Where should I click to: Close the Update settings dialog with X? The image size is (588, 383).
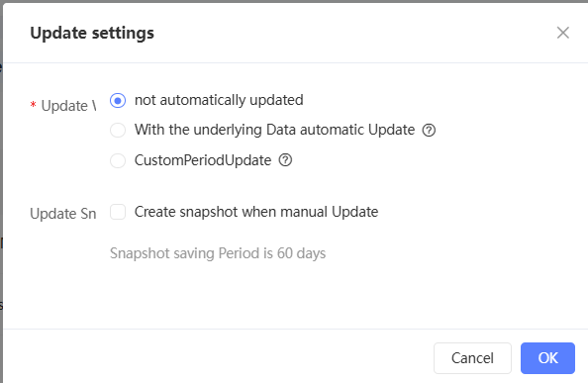563,33
